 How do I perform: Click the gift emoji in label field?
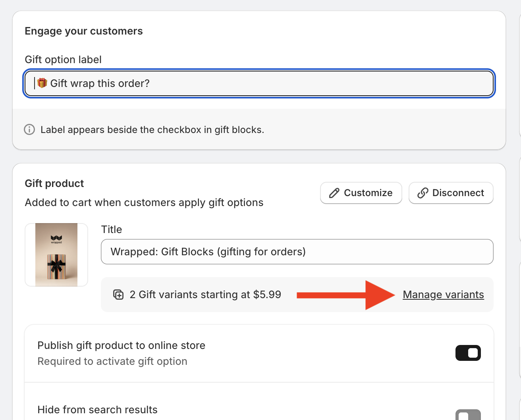42,83
